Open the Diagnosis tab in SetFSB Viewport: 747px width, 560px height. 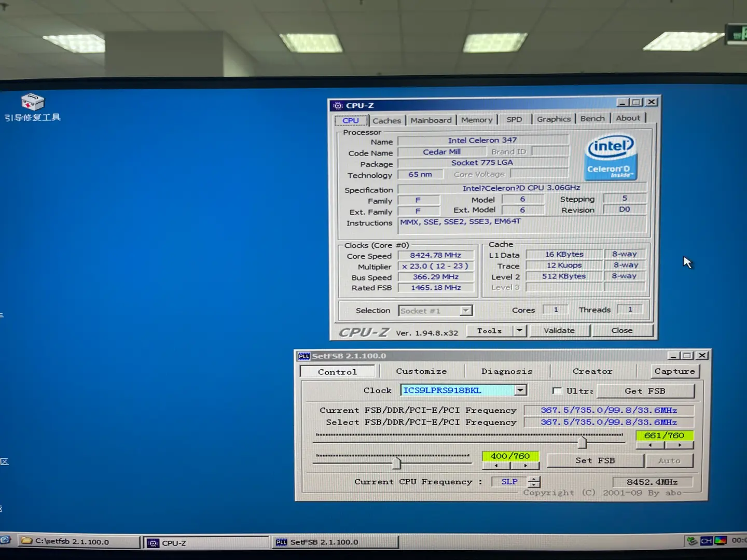507,371
